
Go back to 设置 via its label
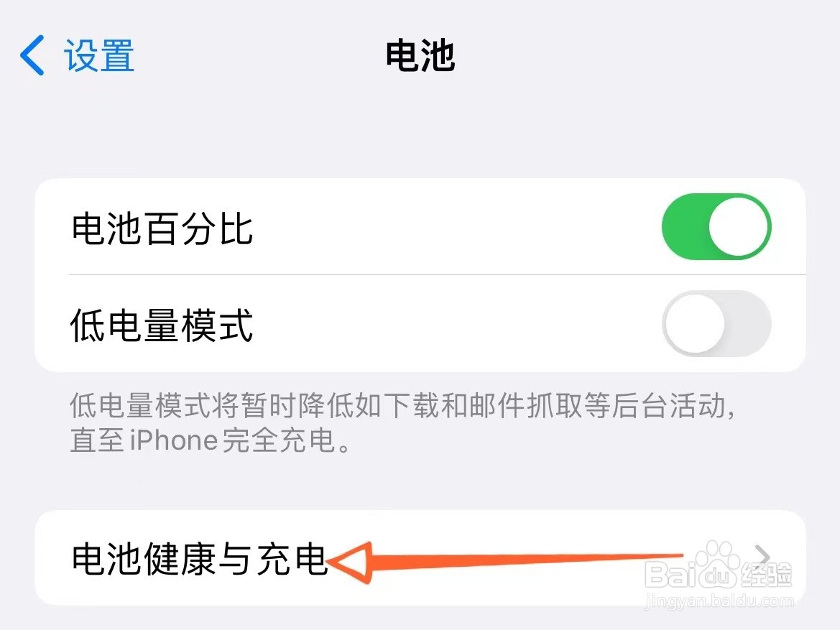[x=99, y=56]
